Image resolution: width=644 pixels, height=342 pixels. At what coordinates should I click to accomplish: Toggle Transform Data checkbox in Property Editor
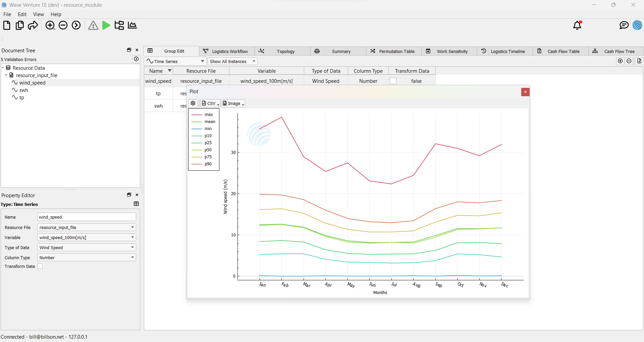pos(40,266)
